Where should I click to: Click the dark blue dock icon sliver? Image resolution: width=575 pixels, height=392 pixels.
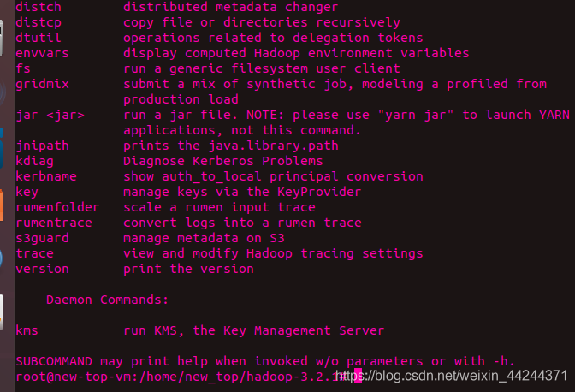pos(2,148)
